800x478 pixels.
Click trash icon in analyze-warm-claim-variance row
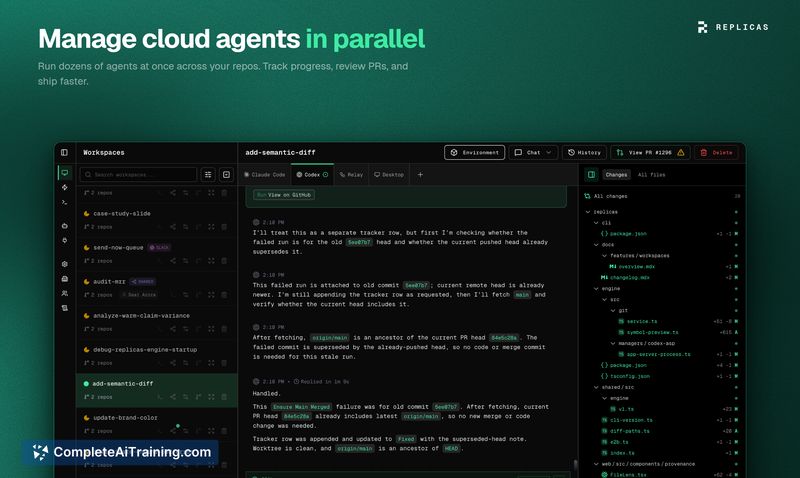click(224, 329)
